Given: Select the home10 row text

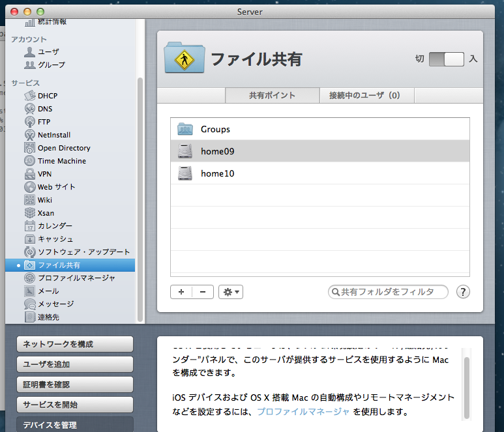Looking at the screenshot, I should [218, 173].
